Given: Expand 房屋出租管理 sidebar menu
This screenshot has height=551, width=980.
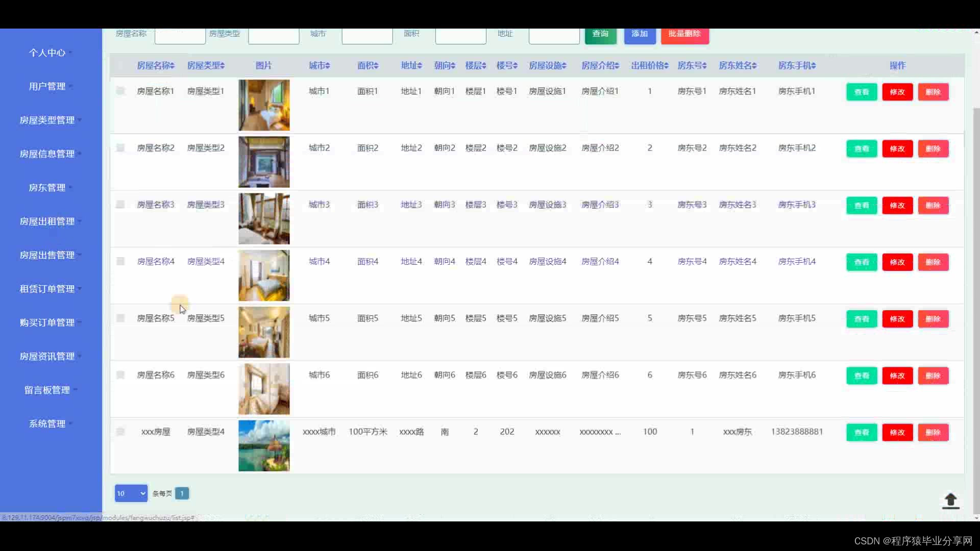Looking at the screenshot, I should point(47,221).
